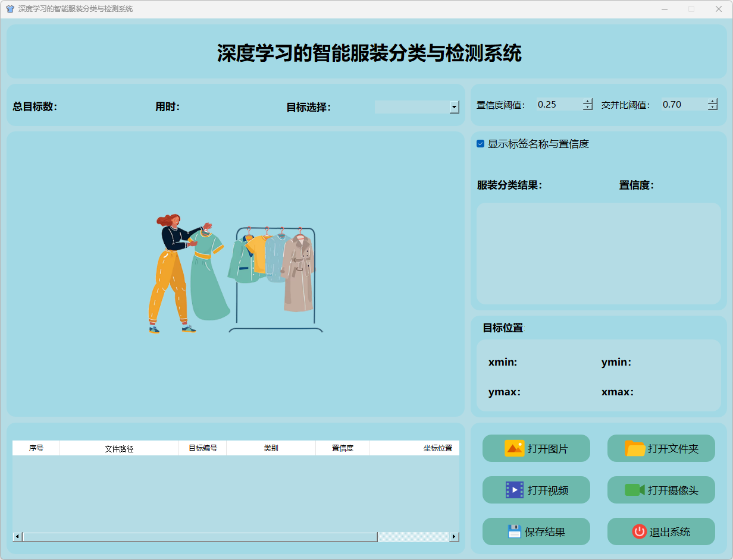Decrease the confidence threshold with down arrow

tap(588, 108)
